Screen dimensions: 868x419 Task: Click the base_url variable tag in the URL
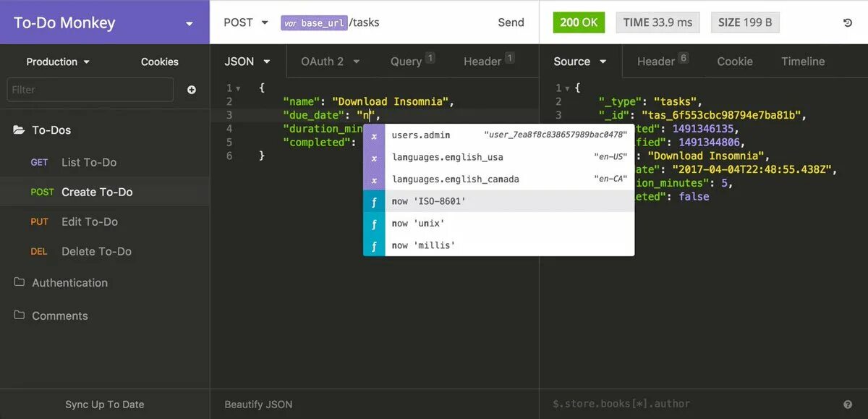(x=314, y=22)
